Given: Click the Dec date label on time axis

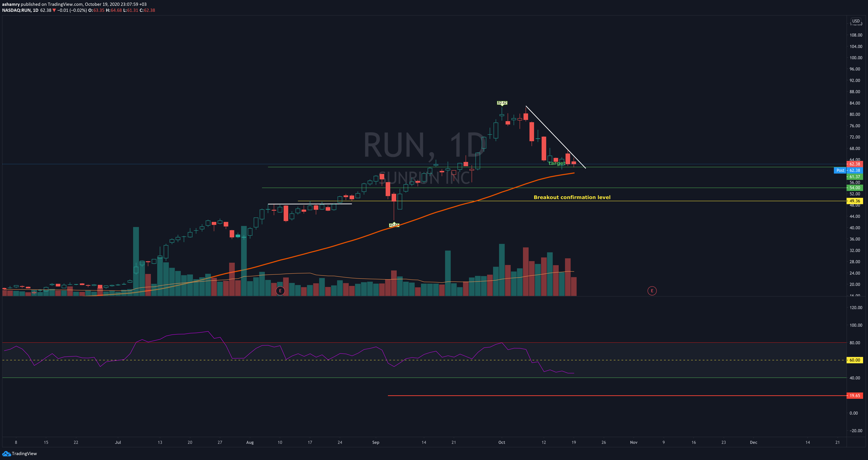Looking at the screenshot, I should [x=754, y=442].
